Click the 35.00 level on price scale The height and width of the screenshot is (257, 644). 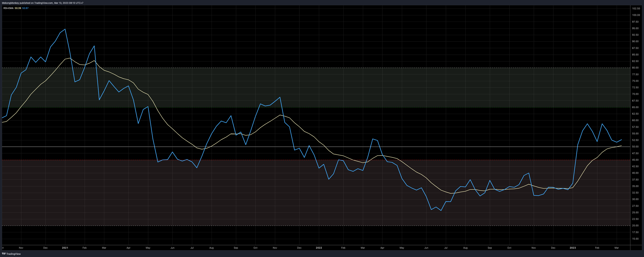(x=636, y=186)
